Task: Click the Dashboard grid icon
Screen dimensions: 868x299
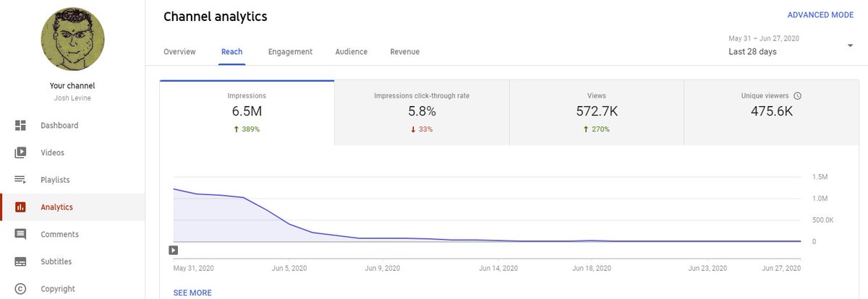Action: pyautogui.click(x=20, y=126)
